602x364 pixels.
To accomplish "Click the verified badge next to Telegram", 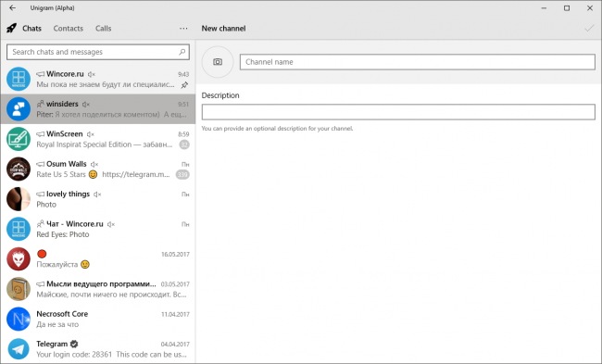I will [74, 344].
